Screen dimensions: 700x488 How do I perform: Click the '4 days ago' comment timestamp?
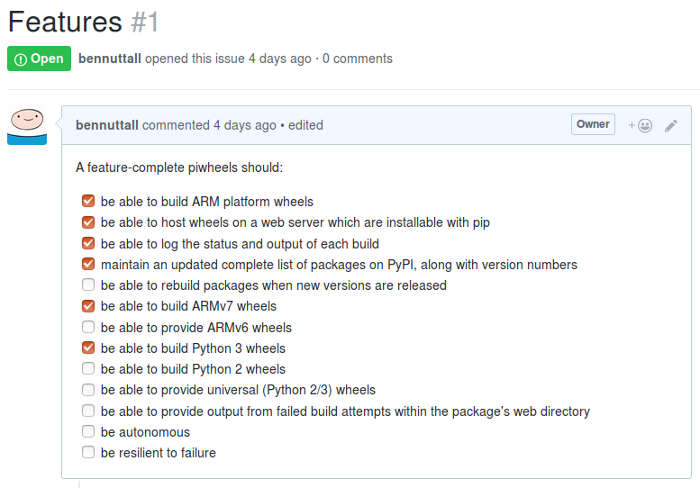[x=244, y=126]
